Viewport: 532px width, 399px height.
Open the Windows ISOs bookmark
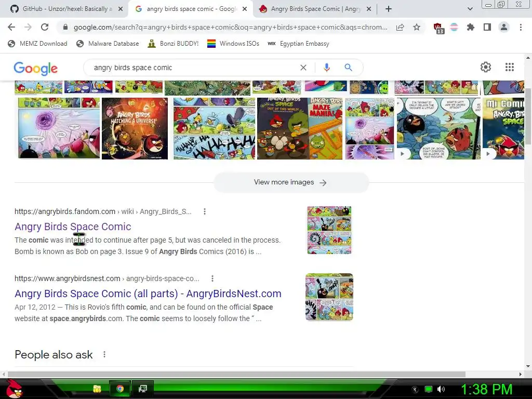[233, 44]
